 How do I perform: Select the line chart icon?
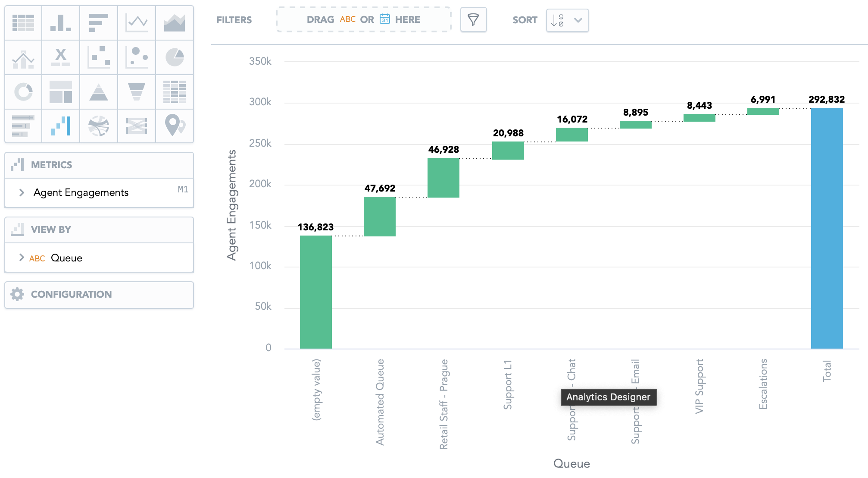[136, 23]
